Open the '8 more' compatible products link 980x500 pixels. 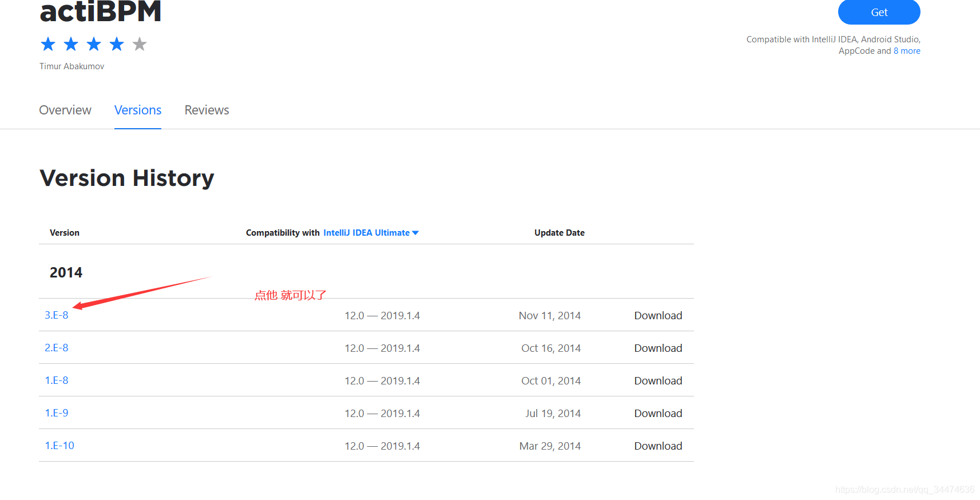[907, 51]
